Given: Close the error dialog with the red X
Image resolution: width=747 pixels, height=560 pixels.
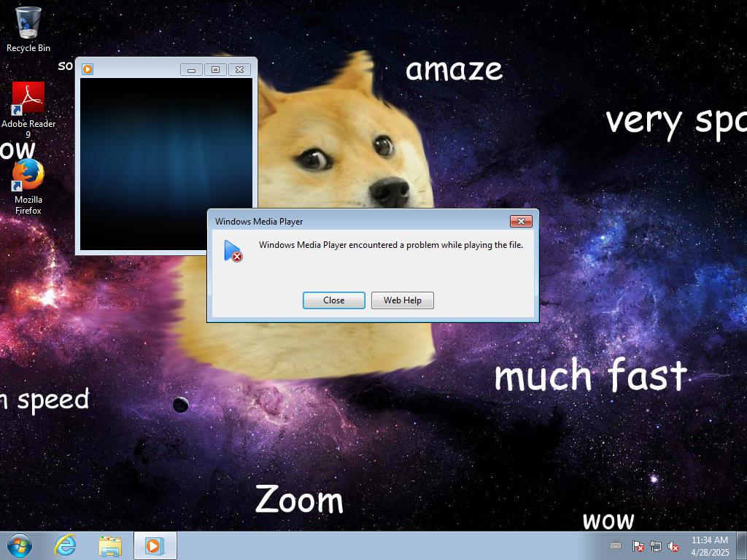Looking at the screenshot, I should point(521,222).
